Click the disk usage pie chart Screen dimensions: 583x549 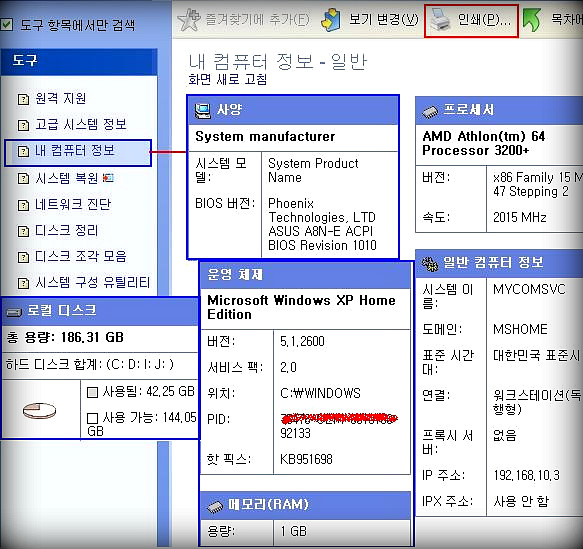click(39, 410)
